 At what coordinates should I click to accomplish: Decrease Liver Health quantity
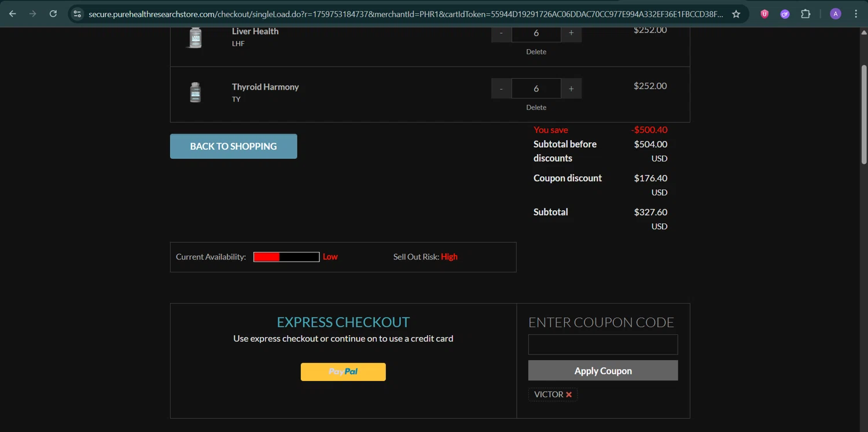pyautogui.click(x=501, y=33)
